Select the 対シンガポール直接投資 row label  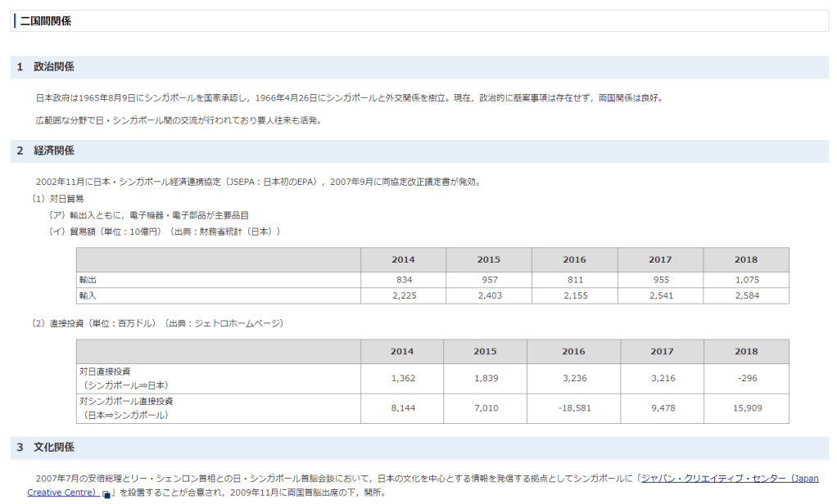pos(125,402)
